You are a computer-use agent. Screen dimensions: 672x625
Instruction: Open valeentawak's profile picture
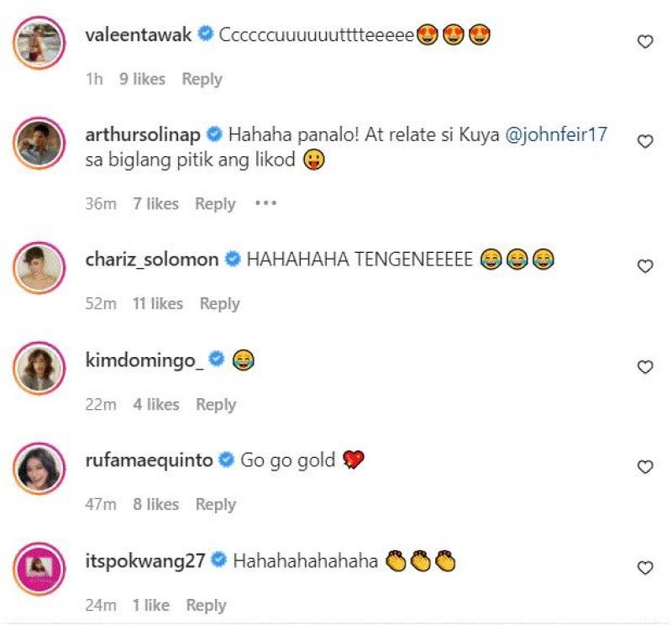click(39, 43)
